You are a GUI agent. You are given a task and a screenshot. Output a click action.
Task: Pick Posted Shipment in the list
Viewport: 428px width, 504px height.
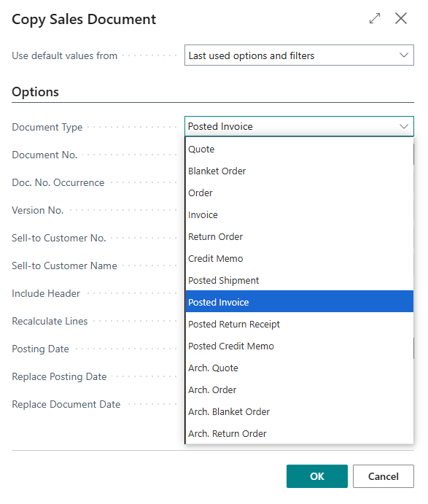click(x=300, y=280)
